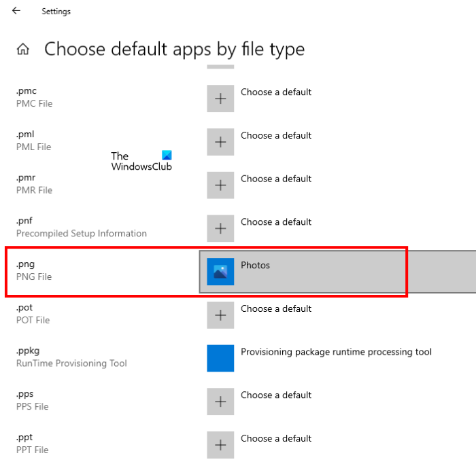476x464 pixels.
Task: Select the .png PNG File entry
Action: point(34,271)
